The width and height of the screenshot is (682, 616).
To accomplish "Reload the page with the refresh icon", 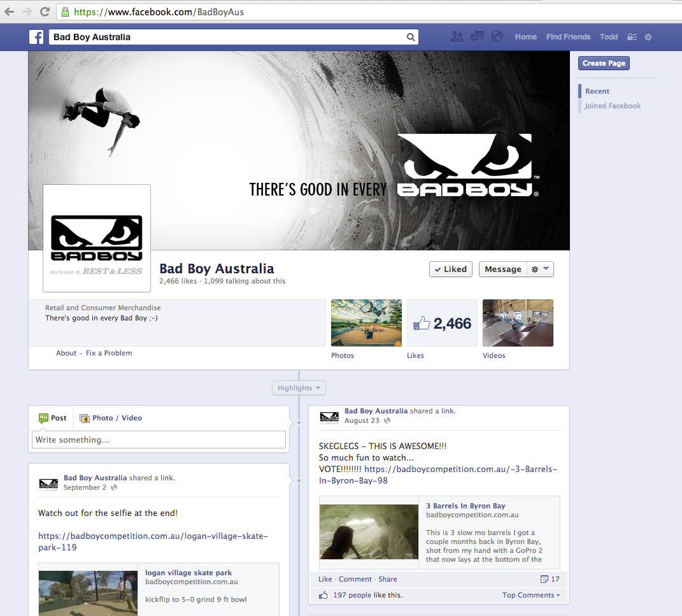I will (x=45, y=11).
